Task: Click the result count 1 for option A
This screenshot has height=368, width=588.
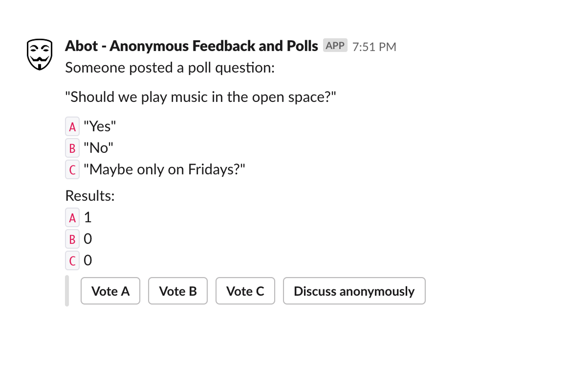Action: click(x=87, y=217)
